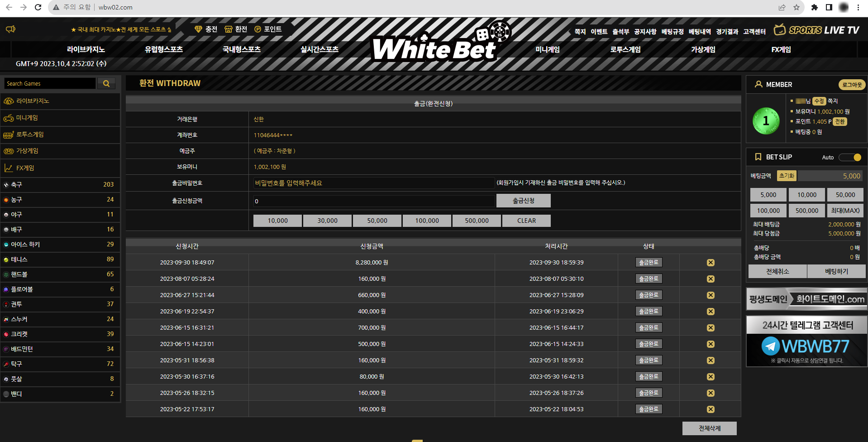
Task: Open 실시간스포츠 top navigation menu
Action: 320,49
